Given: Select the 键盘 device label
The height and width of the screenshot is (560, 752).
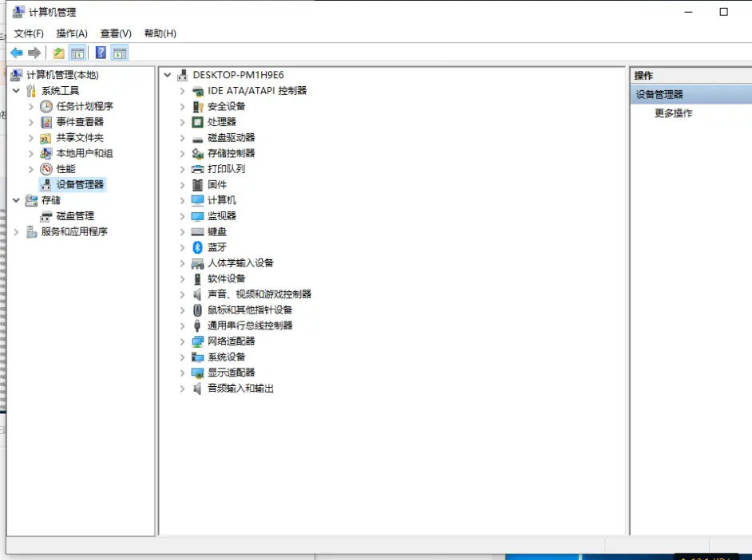Looking at the screenshot, I should click(217, 232).
